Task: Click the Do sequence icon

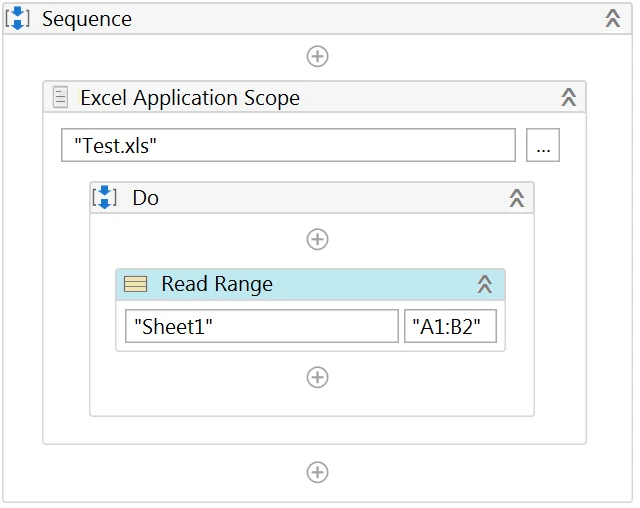Action: 105,198
